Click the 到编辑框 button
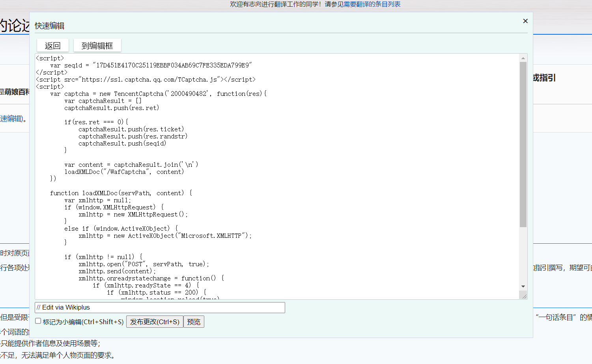This screenshot has height=364, width=592. click(x=97, y=46)
